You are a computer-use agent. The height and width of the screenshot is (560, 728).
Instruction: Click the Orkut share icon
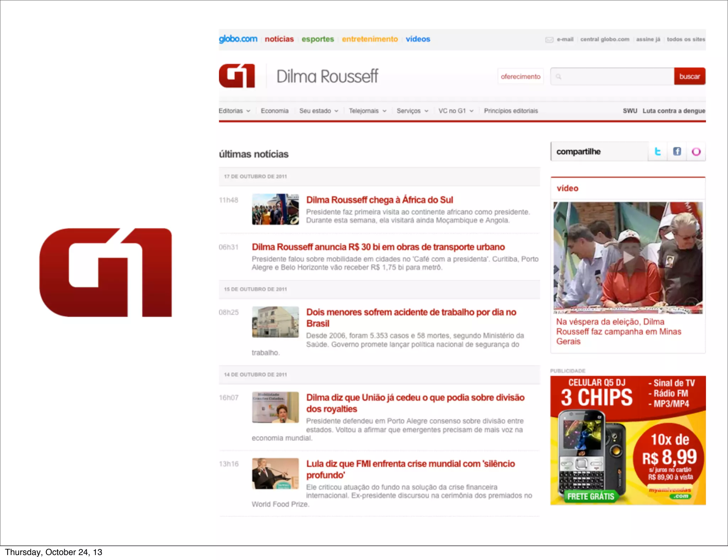696,152
